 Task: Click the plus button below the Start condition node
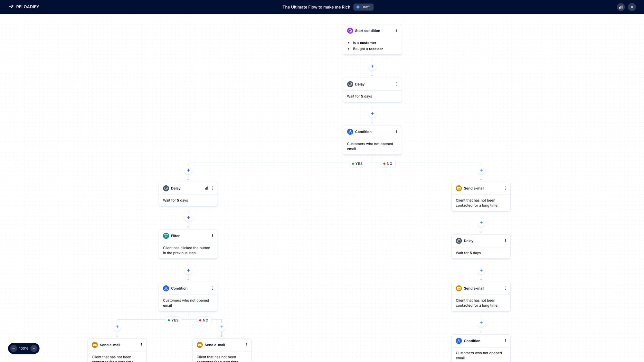coord(372,66)
